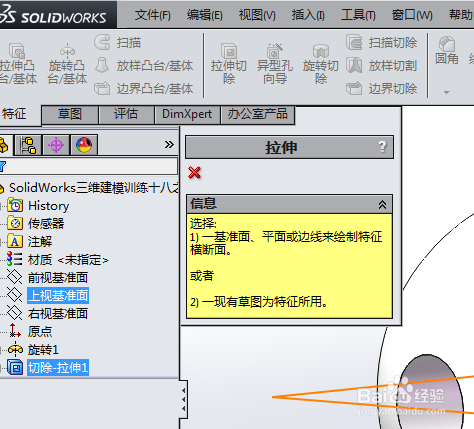Select the Lofted Boss/Base (放样凸台/基体) tool
The image size is (474, 429).
[144, 66]
